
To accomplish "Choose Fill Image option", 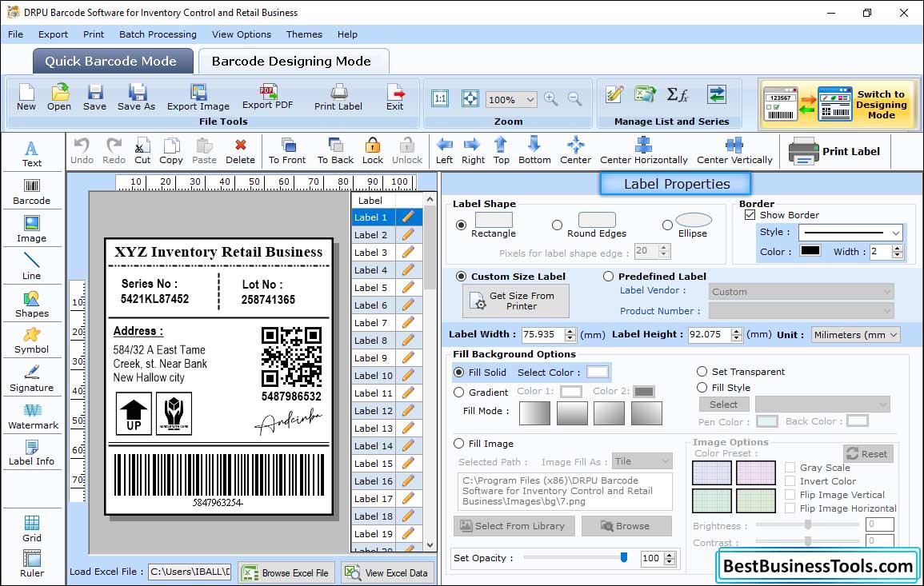I will coord(459,444).
